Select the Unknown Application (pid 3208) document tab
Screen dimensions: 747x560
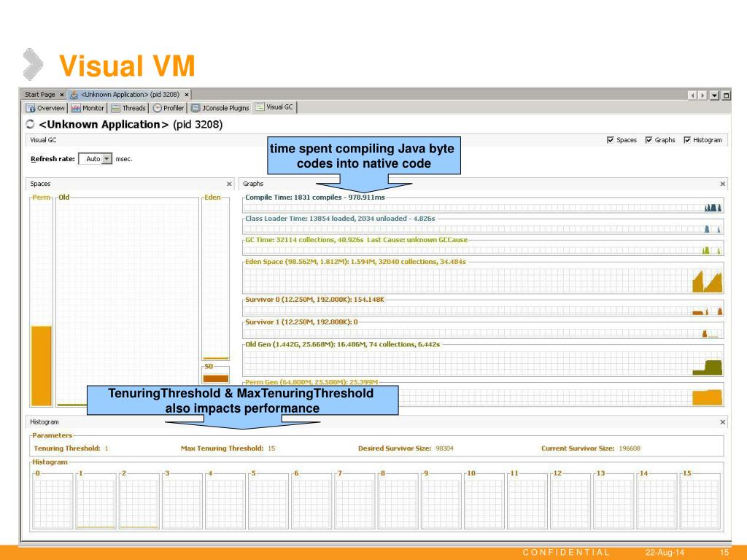pos(130,95)
